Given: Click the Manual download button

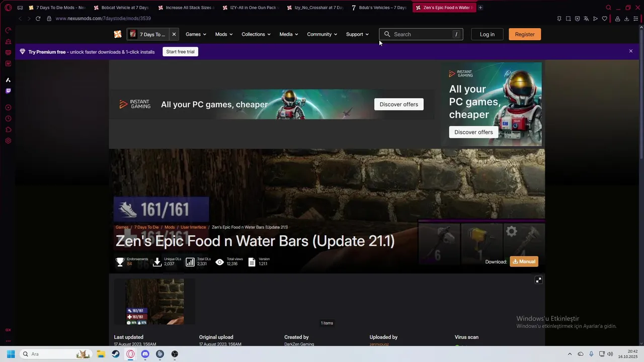Looking at the screenshot, I should [524, 261].
